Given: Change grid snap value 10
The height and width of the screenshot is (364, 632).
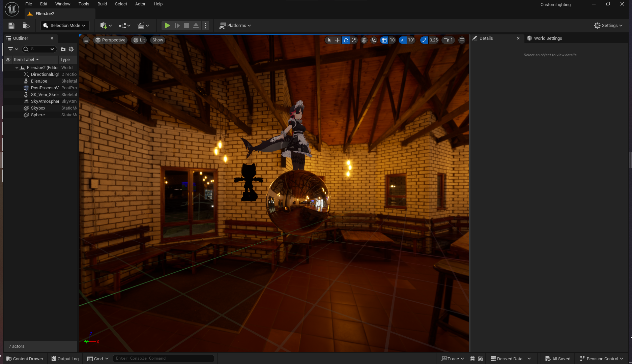Looking at the screenshot, I should (x=392, y=40).
